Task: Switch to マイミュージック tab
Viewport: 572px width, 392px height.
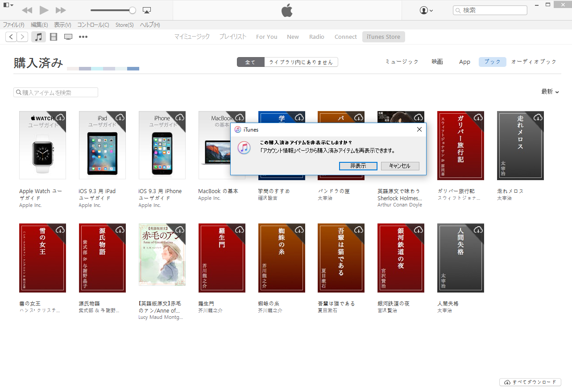Action: (x=192, y=37)
